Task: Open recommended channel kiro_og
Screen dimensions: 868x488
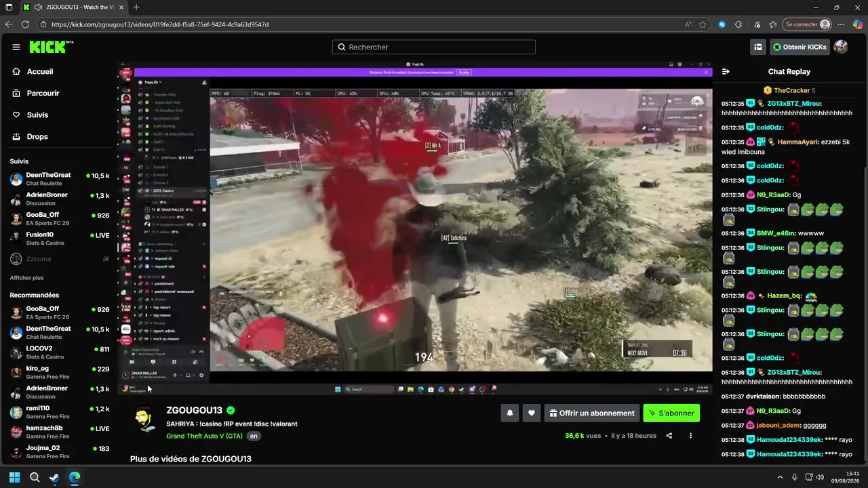Action: pos(60,372)
